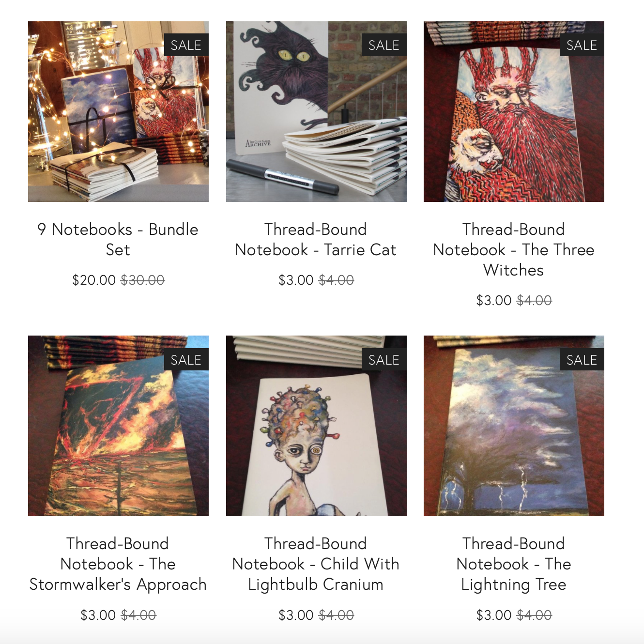This screenshot has width=644, height=644.
Task: Open the Tarrie Cat notebook image
Action: (x=316, y=111)
